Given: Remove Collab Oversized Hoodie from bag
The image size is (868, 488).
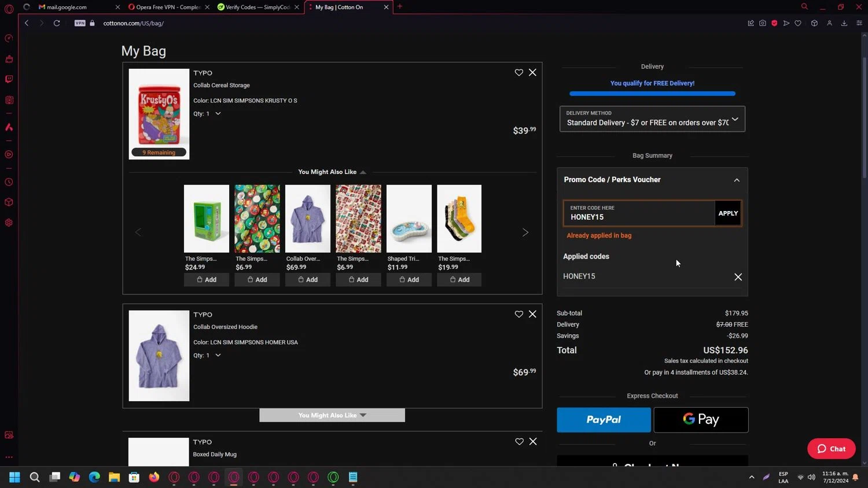Looking at the screenshot, I should click(x=532, y=314).
